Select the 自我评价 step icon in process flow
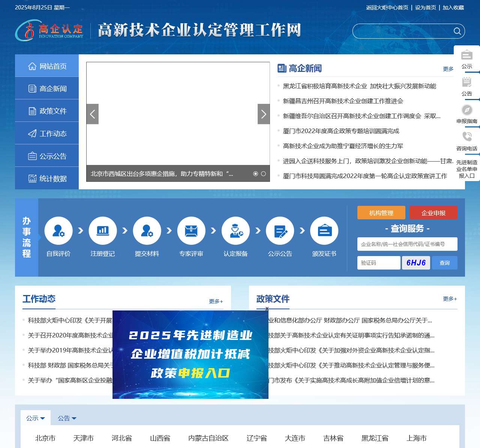Image resolution: width=480 pixels, height=448 pixels. tap(58, 231)
